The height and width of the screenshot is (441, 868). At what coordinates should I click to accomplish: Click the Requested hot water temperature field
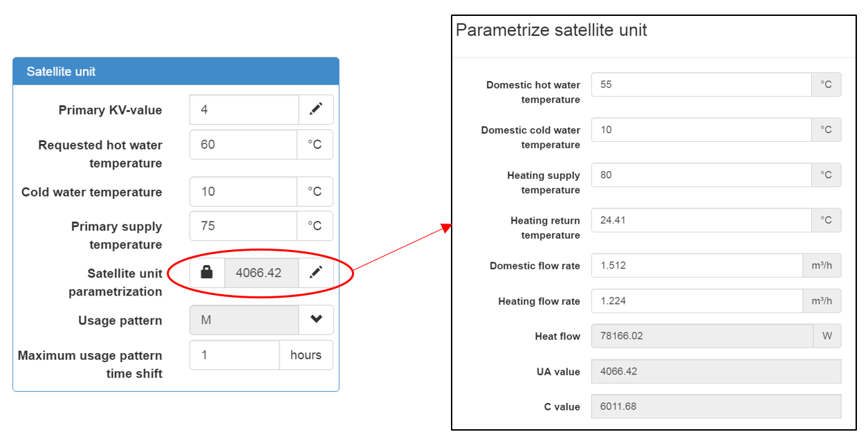(243, 145)
